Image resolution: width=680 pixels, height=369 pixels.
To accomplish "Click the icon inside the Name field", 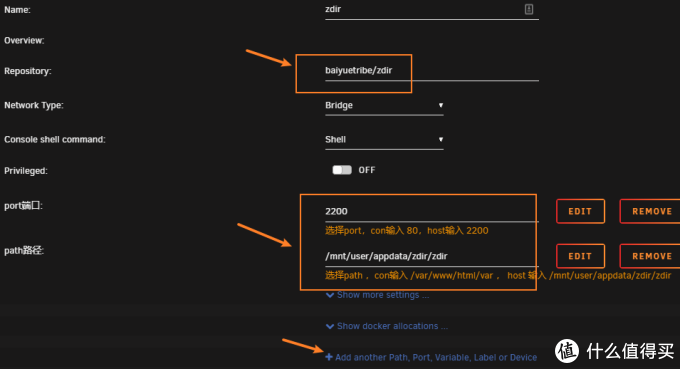I will tap(529, 9).
